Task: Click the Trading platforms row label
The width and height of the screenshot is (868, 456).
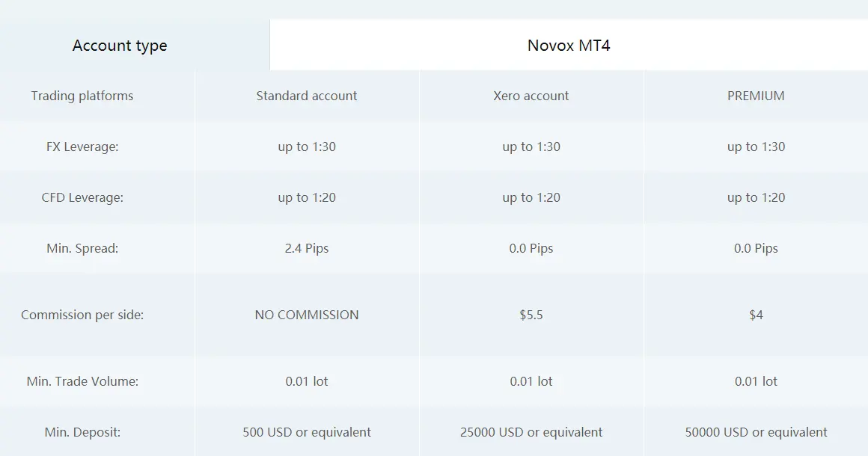Action: click(82, 96)
